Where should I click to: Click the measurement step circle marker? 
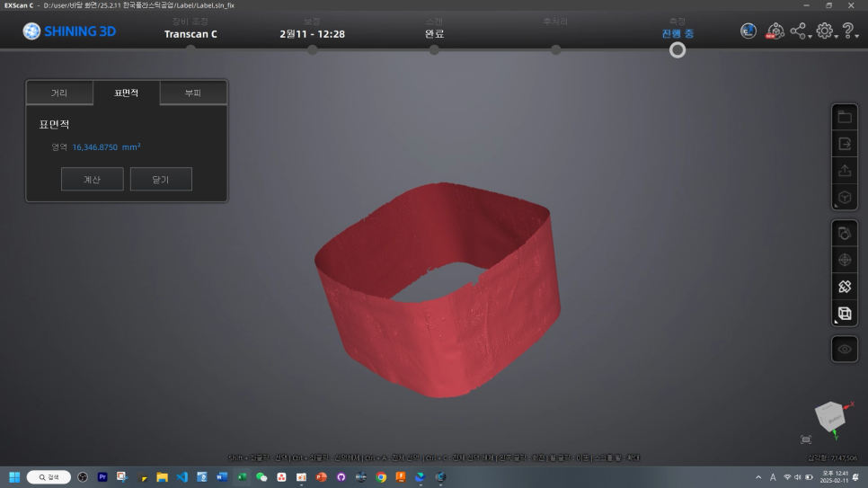click(678, 50)
